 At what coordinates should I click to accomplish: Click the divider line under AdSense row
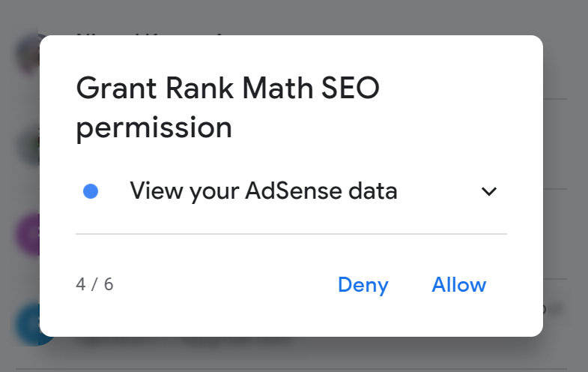pos(291,234)
